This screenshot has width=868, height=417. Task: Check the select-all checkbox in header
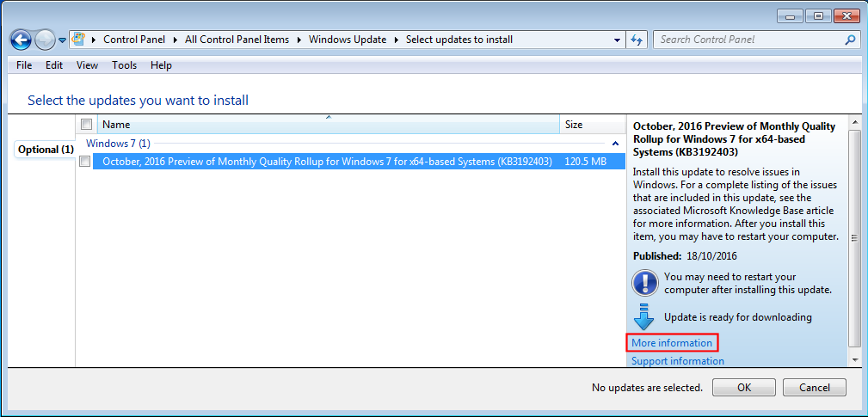(86, 125)
